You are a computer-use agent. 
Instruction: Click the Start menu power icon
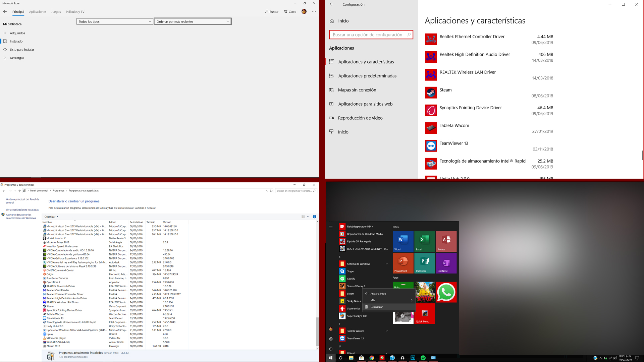pyautogui.click(x=331, y=349)
